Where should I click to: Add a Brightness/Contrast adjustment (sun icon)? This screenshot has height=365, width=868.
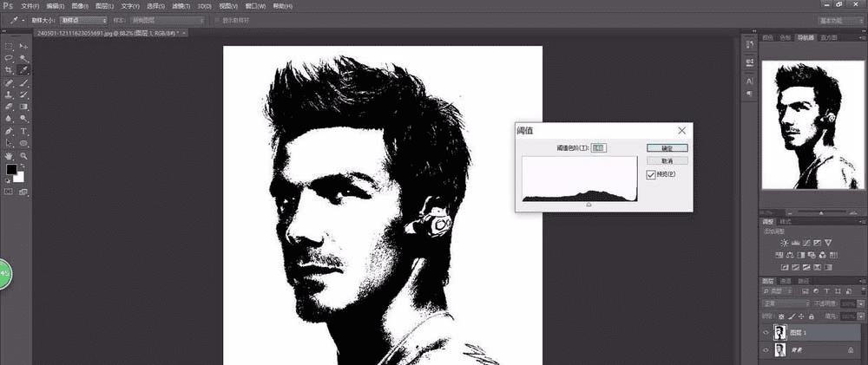(x=785, y=243)
